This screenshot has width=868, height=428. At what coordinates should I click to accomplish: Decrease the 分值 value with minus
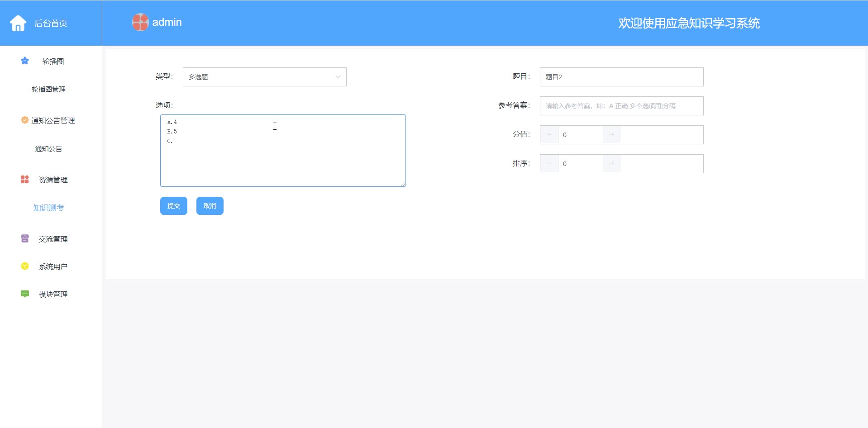coord(549,134)
